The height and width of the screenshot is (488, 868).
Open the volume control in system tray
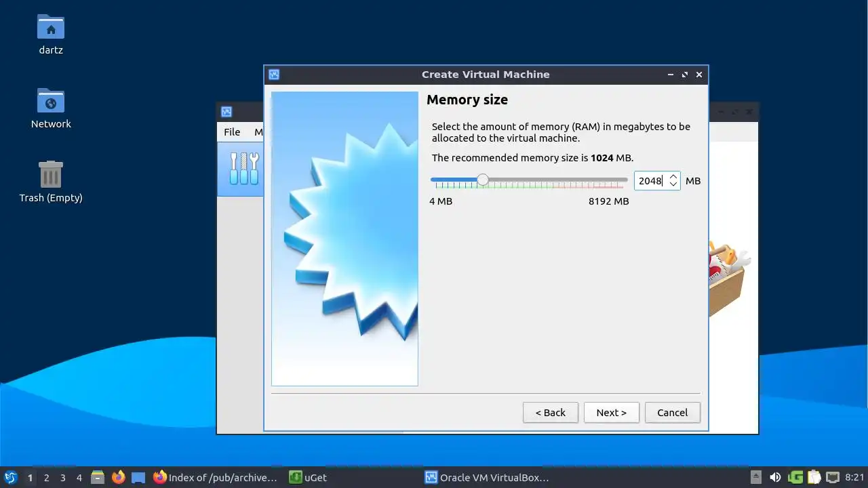pos(775,477)
